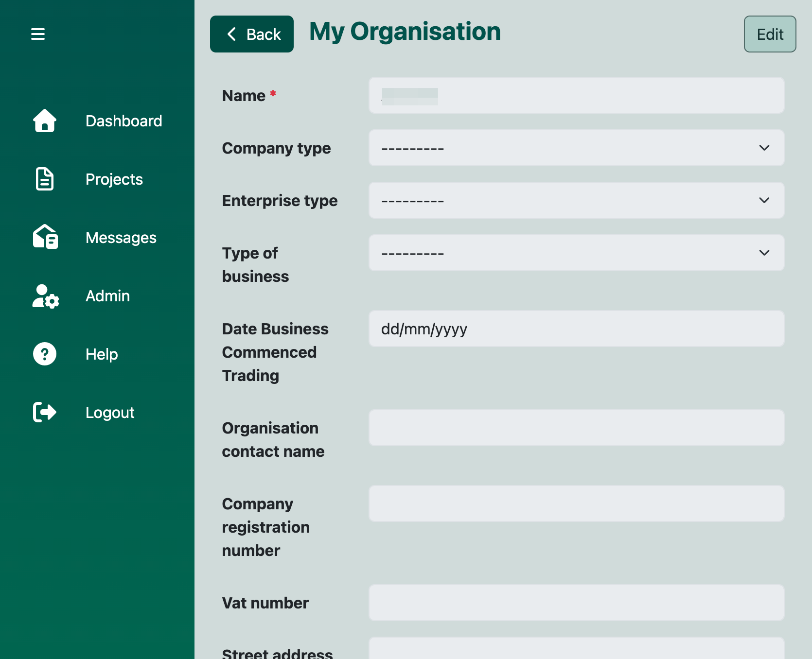Open the Company type dropdown

(576, 148)
